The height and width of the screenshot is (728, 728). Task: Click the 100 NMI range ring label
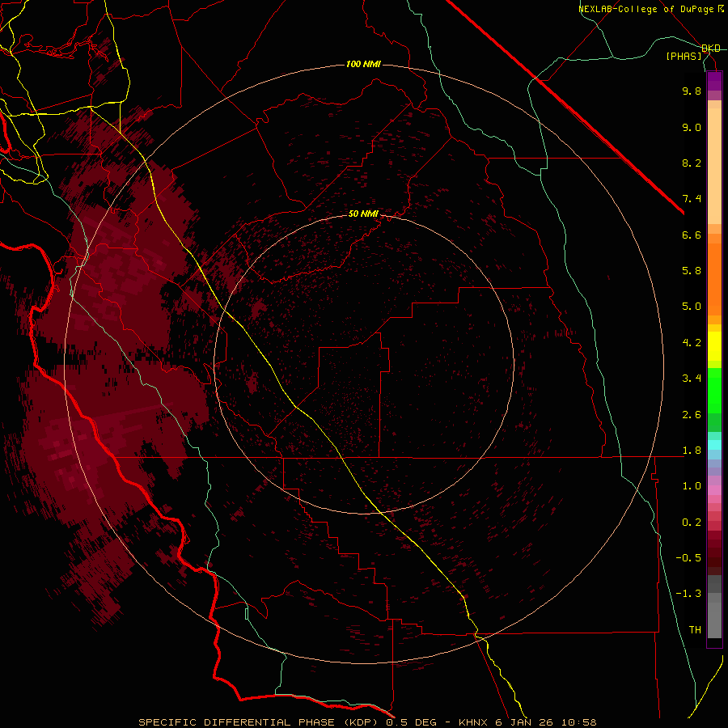363,64
